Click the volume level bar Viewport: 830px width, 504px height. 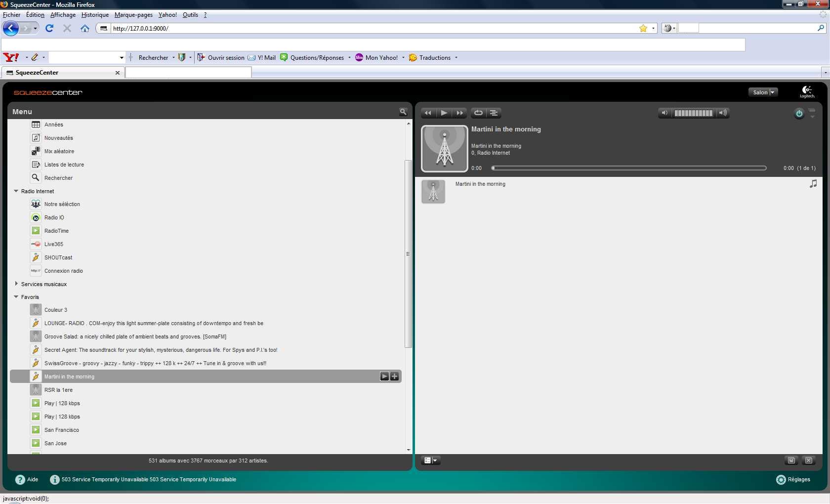(693, 113)
